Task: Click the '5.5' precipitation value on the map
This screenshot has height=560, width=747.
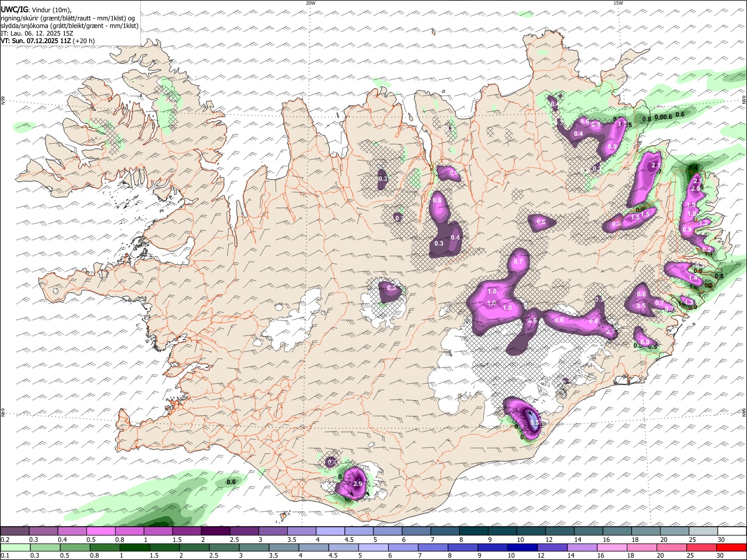Action: 533,423
